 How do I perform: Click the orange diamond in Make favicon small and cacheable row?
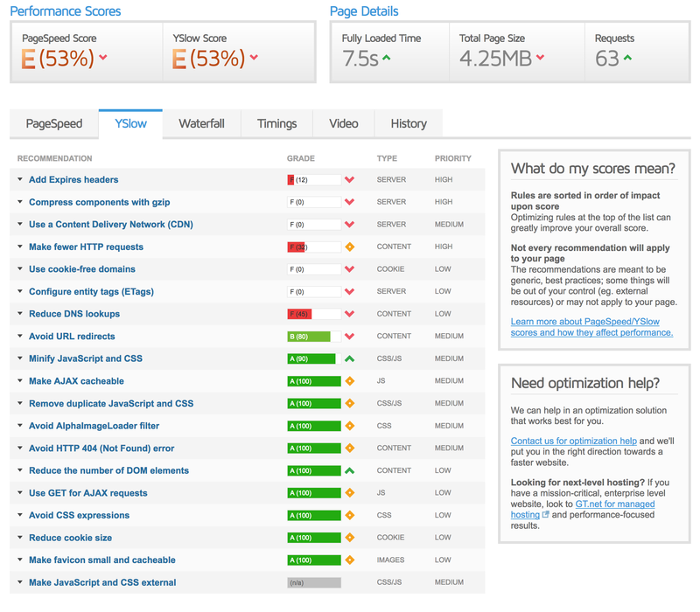350,560
